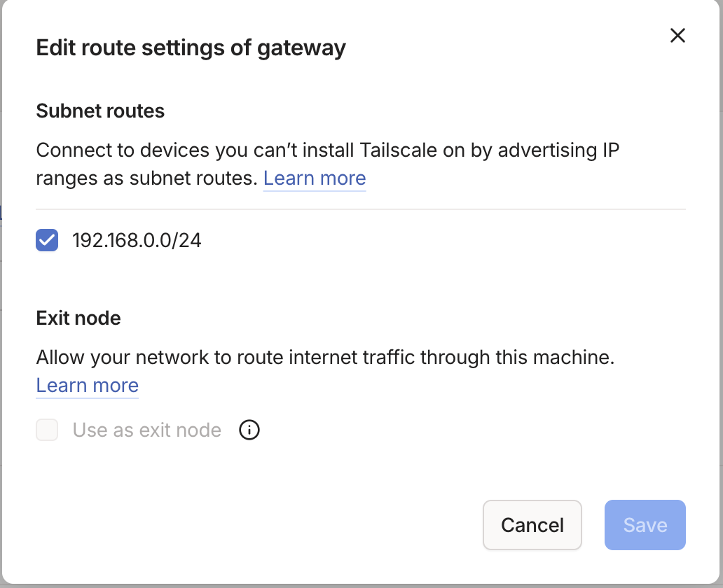Uncheck the 192.168.0.0/24 subnet route checkbox
The width and height of the screenshot is (723, 588).
coord(47,241)
